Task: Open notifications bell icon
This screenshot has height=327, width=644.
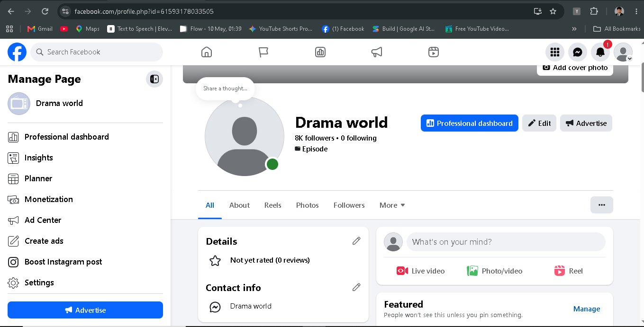Action: point(600,52)
